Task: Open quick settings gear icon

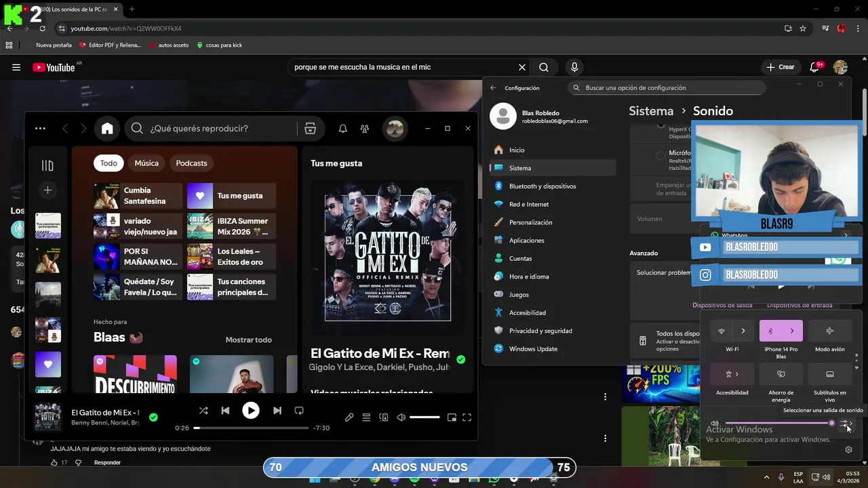Action: (848, 449)
